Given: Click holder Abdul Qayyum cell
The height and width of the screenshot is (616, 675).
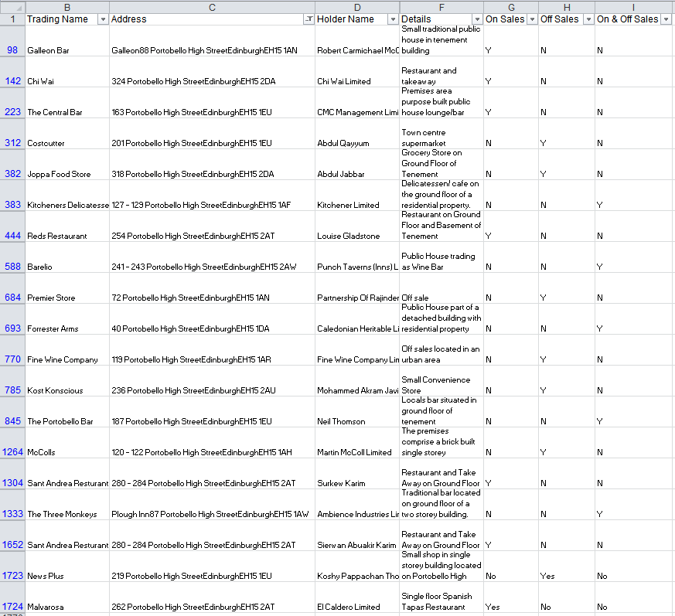Looking at the screenshot, I should click(x=357, y=134).
